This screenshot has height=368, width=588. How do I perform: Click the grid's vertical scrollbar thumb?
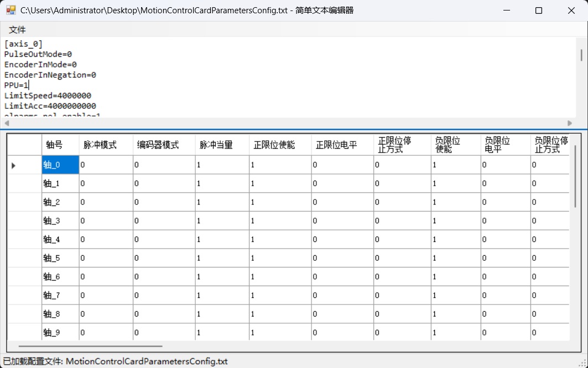click(575, 177)
